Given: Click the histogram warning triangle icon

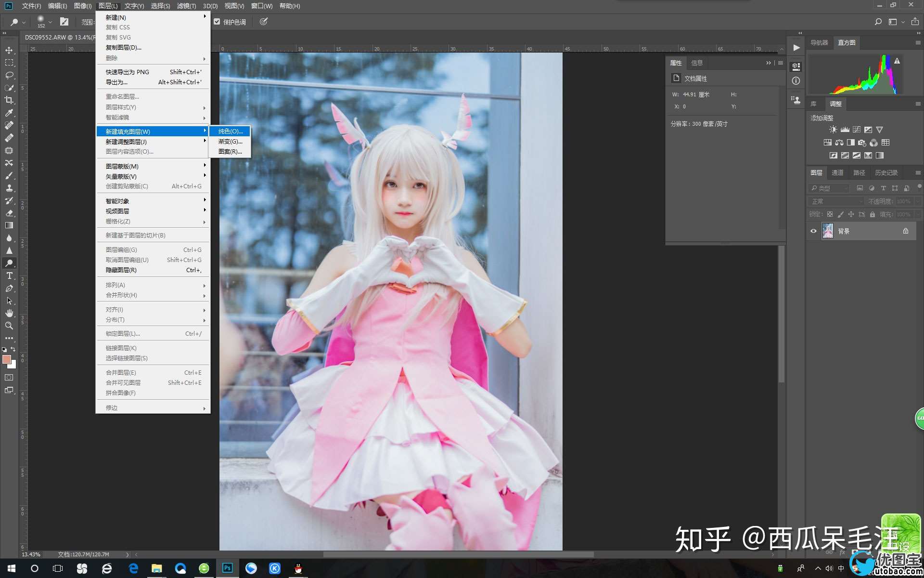Looking at the screenshot, I should tap(897, 61).
